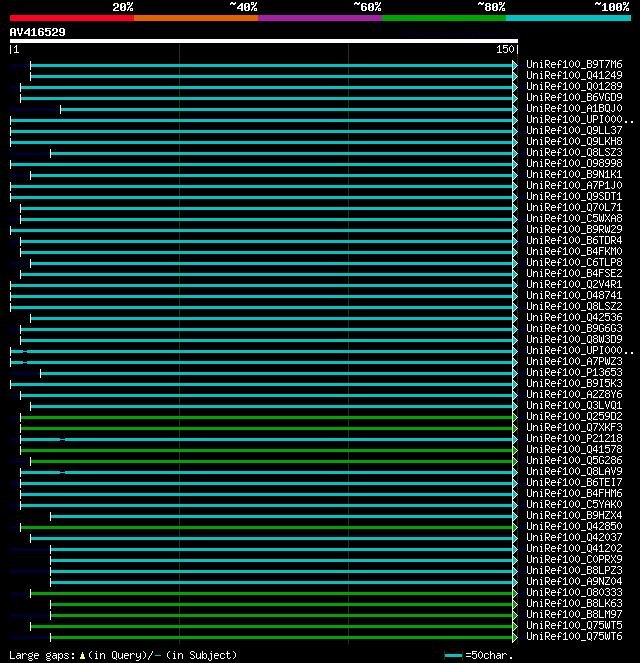Click the UniRef100_B9G6G3 label
Viewport: 640px width, 663px height.
(x=574, y=328)
